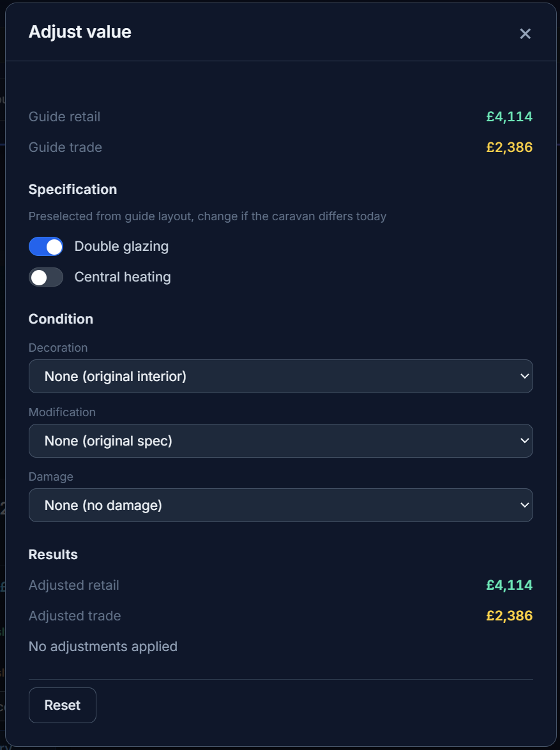Enable Central heating
This screenshot has height=750, width=560.
pos(45,277)
